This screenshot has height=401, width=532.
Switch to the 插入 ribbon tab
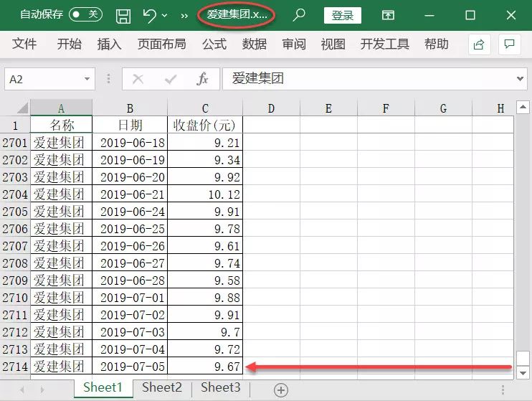coord(109,44)
